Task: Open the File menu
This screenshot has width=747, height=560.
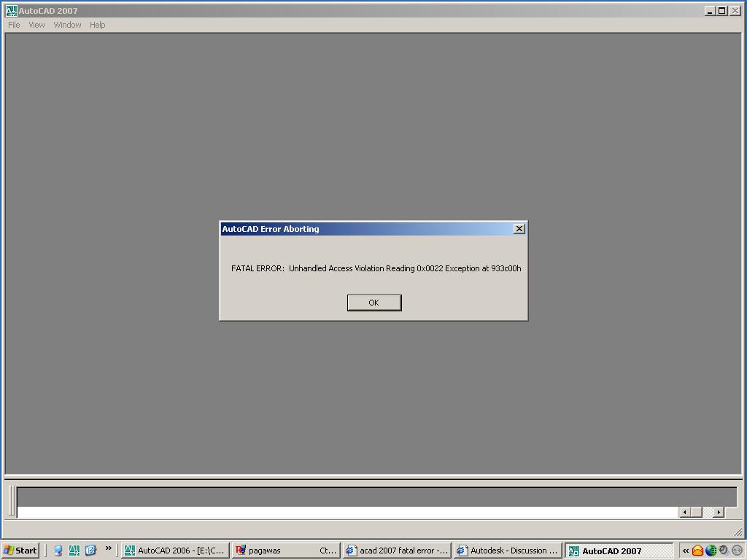Action: tap(15, 25)
